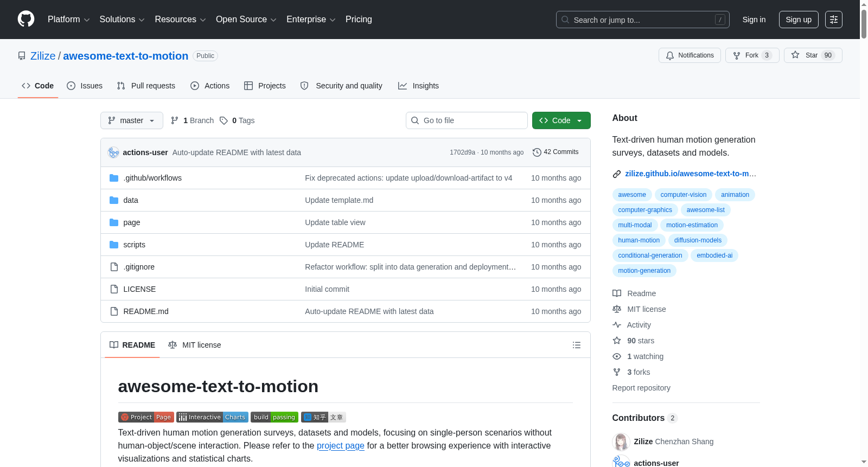Click the Interactive Charts badge
This screenshot has height=467, width=868.
[x=212, y=417]
